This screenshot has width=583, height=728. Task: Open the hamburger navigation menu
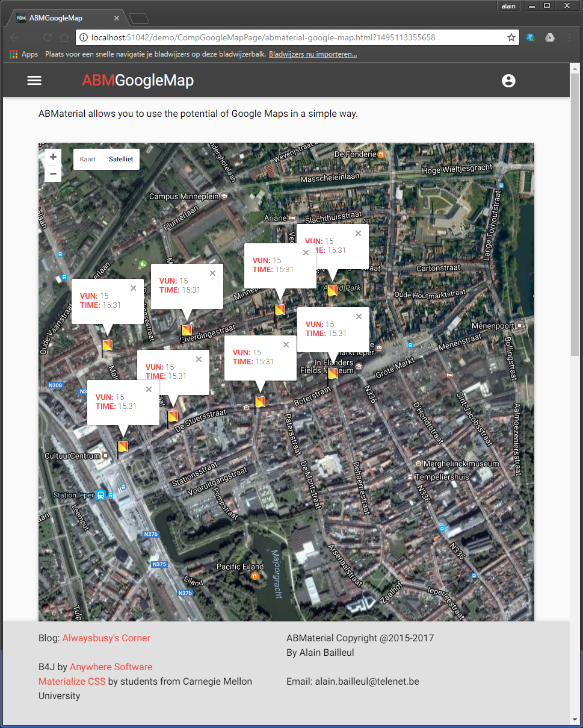click(x=34, y=81)
